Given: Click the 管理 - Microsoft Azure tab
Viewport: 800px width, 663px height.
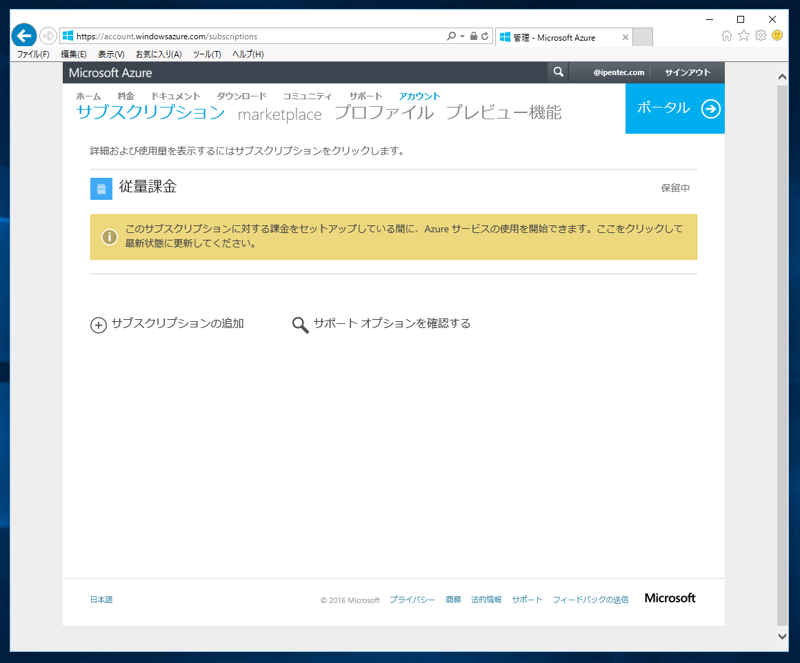Looking at the screenshot, I should click(563, 37).
